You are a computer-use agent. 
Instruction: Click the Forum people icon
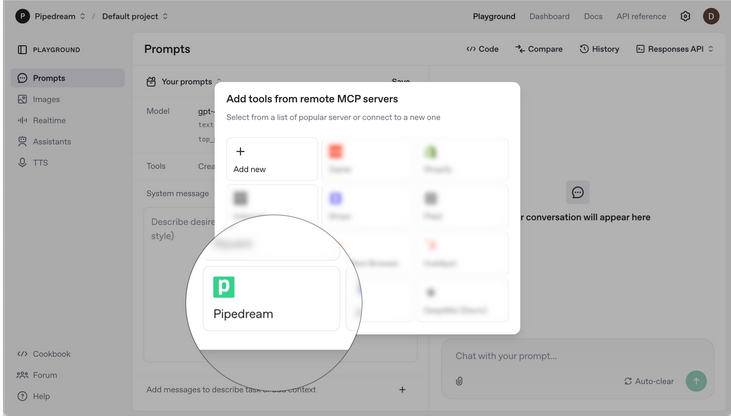(22, 375)
